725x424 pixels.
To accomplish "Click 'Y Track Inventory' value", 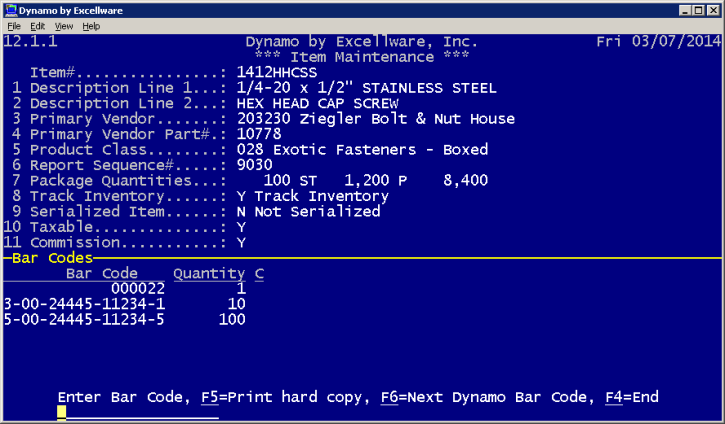I will coord(313,196).
